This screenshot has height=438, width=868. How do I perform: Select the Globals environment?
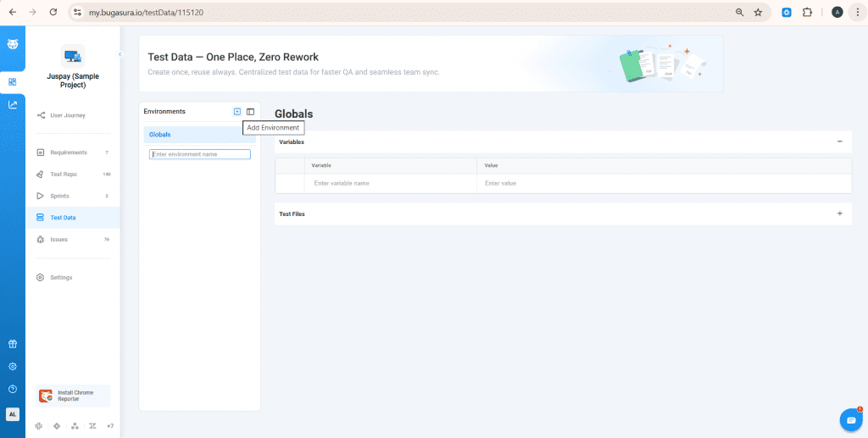coord(160,135)
